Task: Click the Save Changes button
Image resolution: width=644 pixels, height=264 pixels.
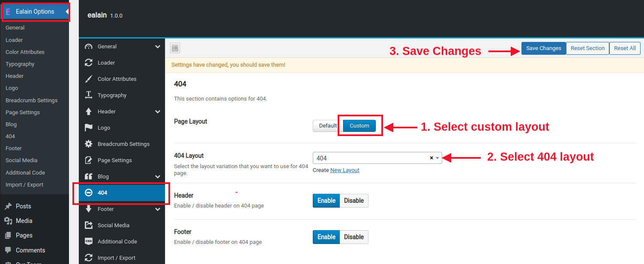Action: tap(543, 48)
